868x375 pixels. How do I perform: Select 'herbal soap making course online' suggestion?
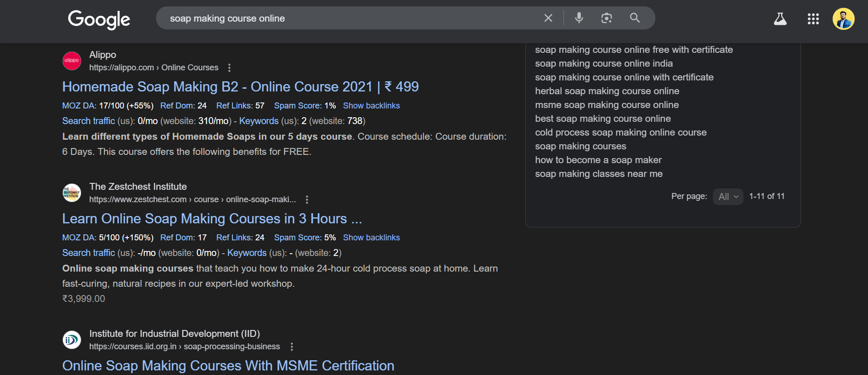click(607, 91)
